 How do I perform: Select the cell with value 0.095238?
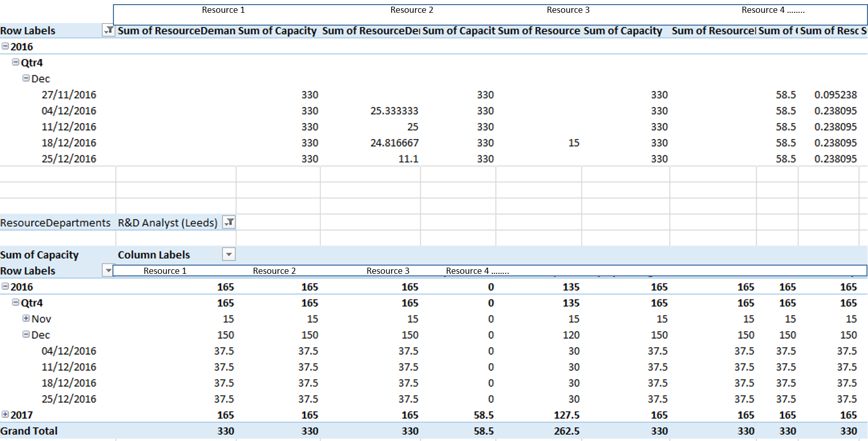point(835,95)
